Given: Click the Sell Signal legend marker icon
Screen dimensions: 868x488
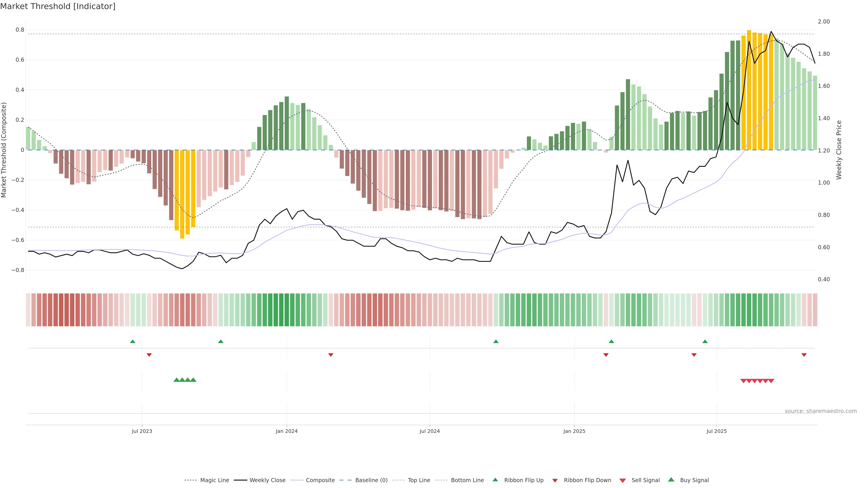Looking at the screenshot, I should [622, 481].
